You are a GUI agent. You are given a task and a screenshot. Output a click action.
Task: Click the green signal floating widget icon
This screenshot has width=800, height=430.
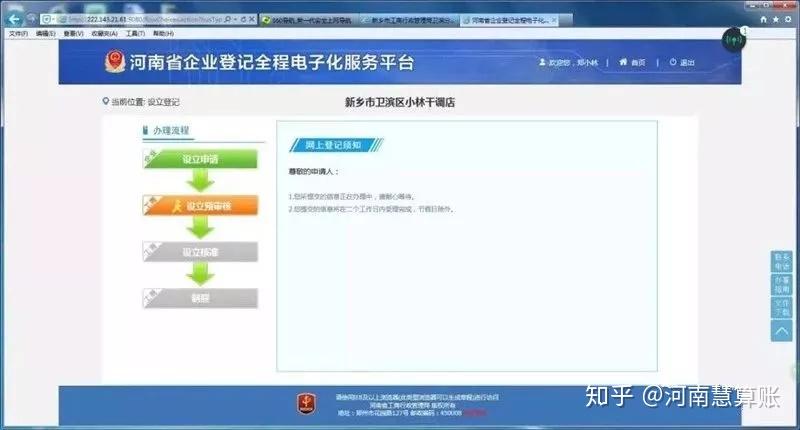pos(734,40)
